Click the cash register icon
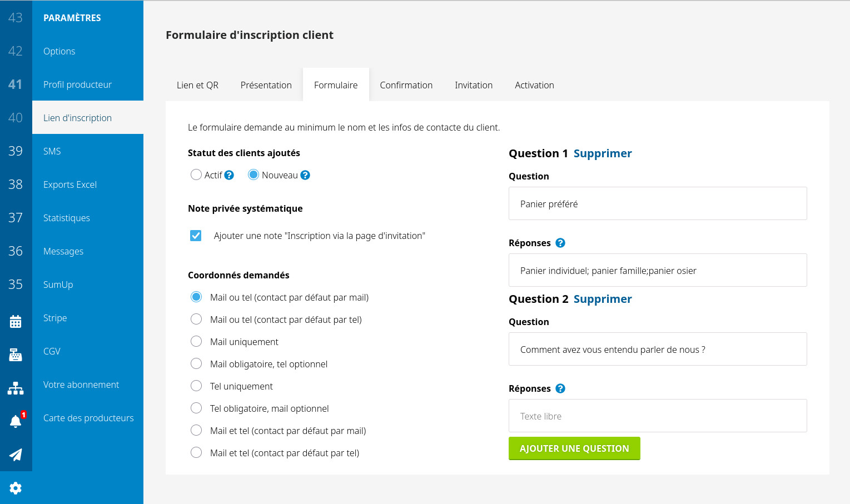 pyautogui.click(x=16, y=355)
